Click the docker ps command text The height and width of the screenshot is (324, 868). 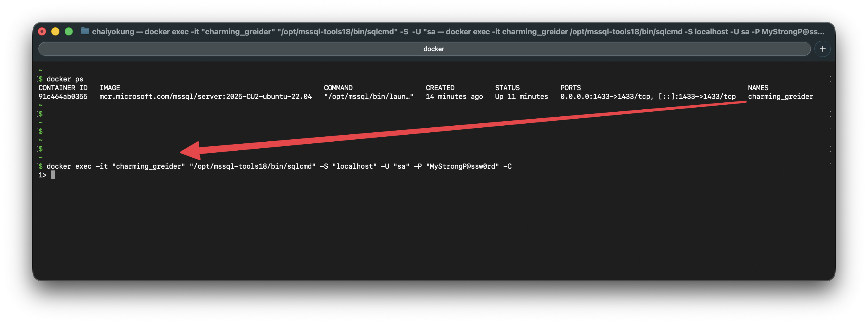64,79
